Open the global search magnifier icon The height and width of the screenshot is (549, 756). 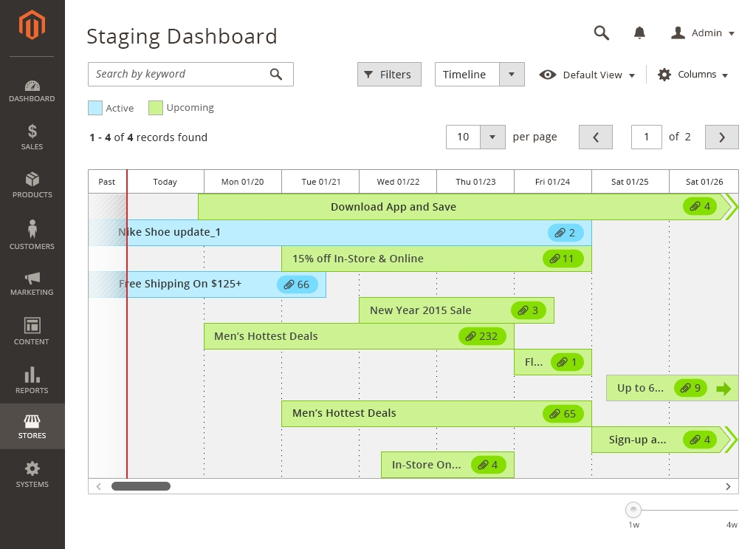coord(602,33)
